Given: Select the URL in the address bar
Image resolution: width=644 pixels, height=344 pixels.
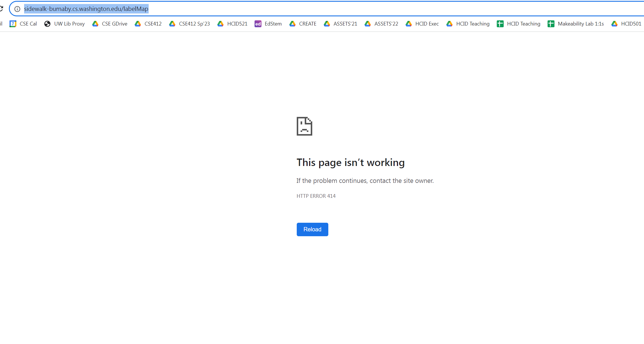Looking at the screenshot, I should (x=86, y=9).
